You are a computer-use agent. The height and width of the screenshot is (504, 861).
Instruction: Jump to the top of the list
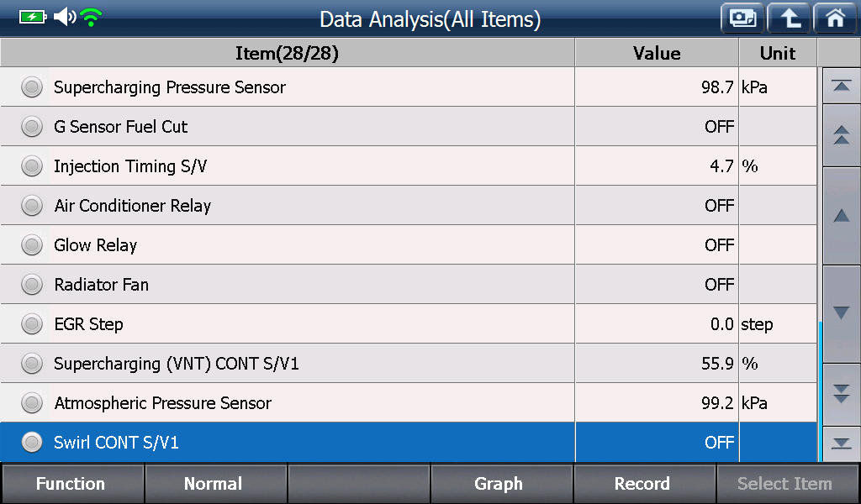[841, 86]
